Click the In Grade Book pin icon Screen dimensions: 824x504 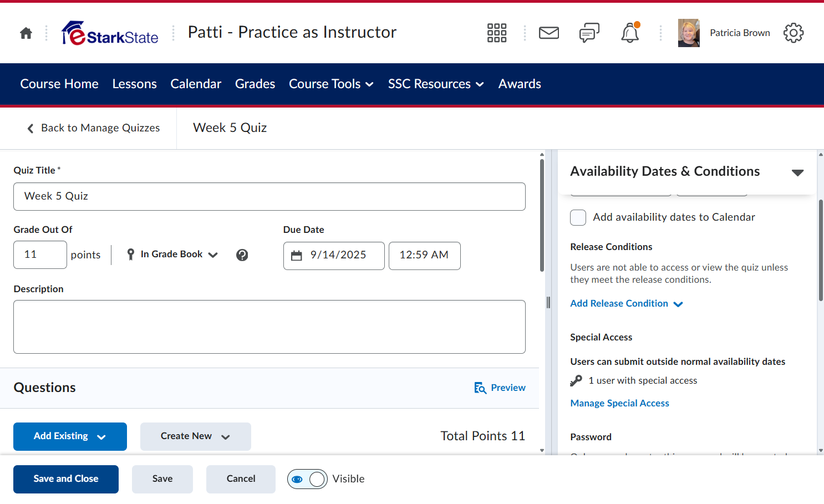click(131, 254)
